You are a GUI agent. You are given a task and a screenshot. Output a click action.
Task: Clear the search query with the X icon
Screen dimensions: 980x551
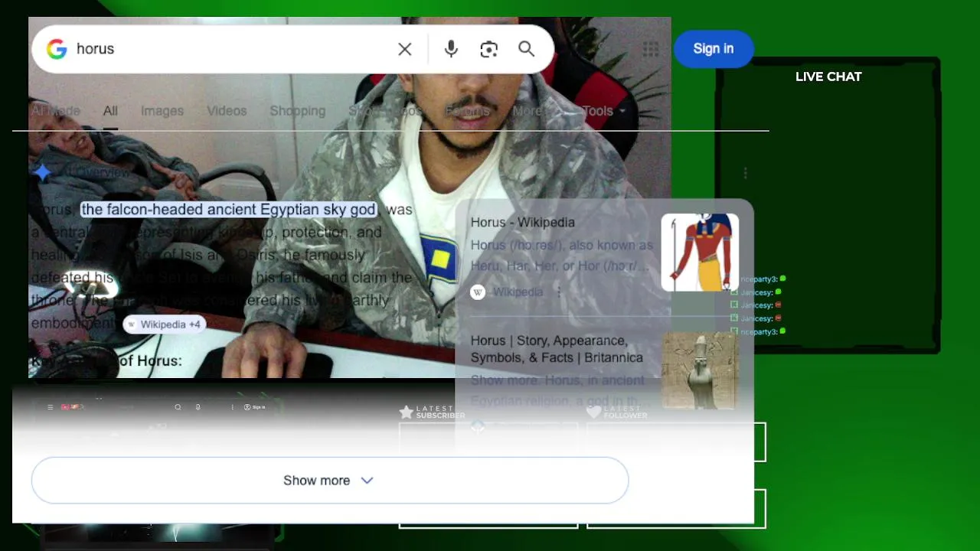405,49
